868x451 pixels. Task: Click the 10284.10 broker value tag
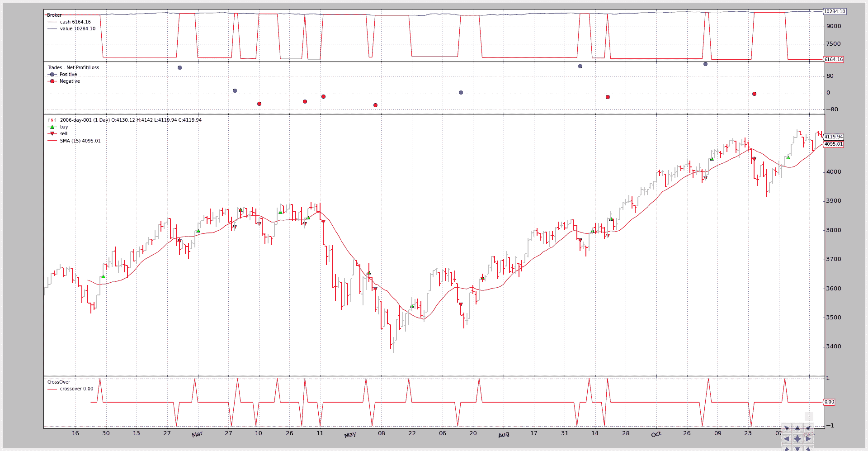click(834, 12)
